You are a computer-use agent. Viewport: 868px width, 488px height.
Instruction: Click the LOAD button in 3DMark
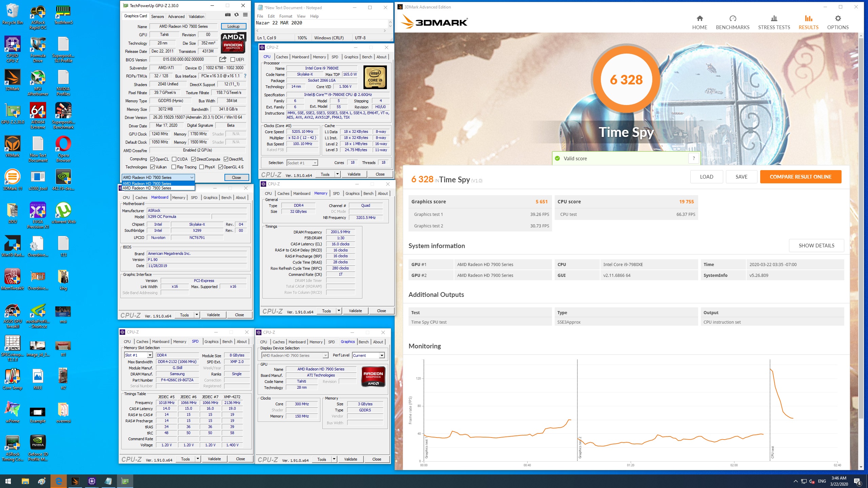click(x=706, y=177)
